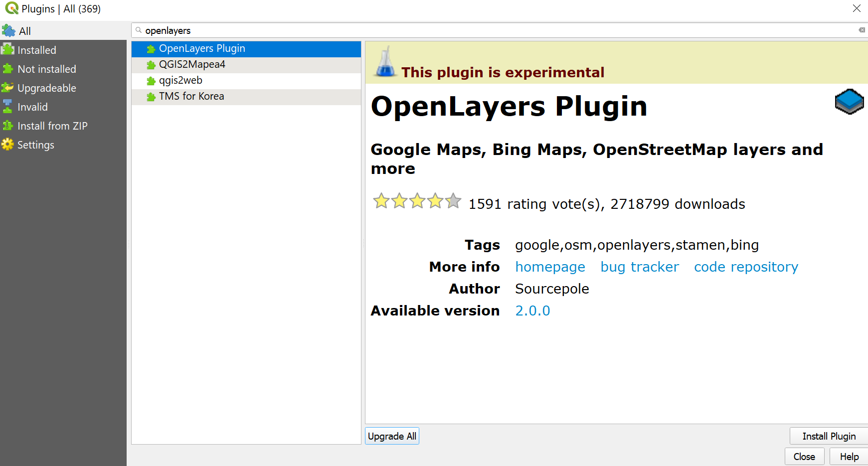
Task: Click the Upgradeable tab icon
Action: click(x=7, y=88)
